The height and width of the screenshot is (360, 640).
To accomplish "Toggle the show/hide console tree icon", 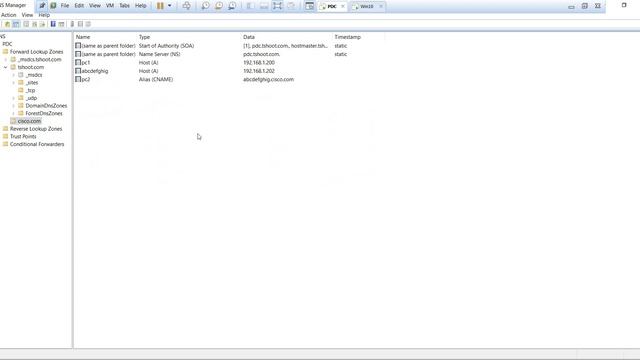I will tap(16, 24).
